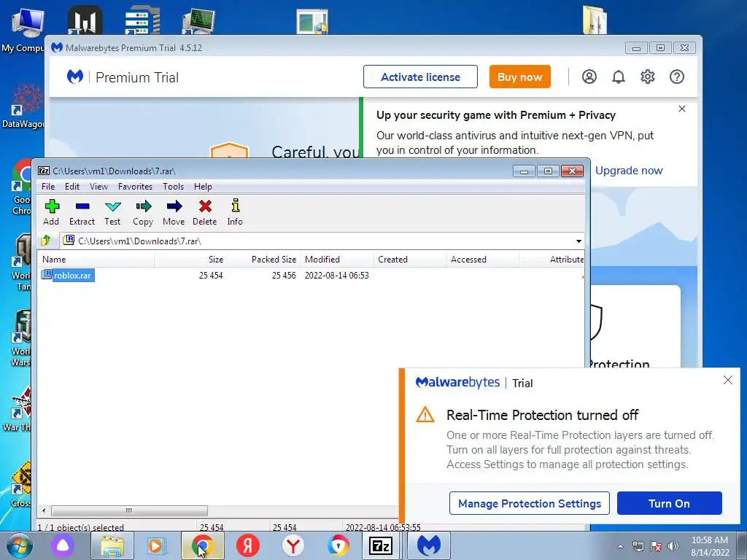Open the network tray icon
747x560 pixels.
(638, 546)
